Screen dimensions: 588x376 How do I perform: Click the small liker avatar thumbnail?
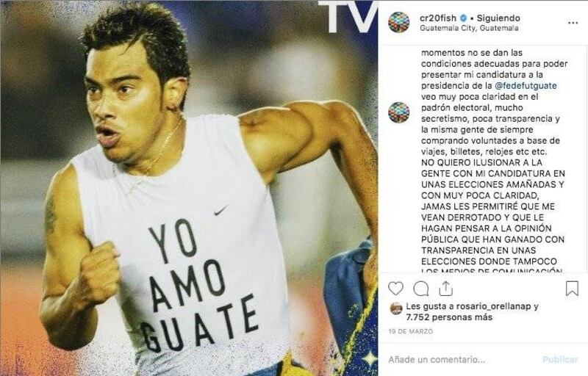(396, 308)
